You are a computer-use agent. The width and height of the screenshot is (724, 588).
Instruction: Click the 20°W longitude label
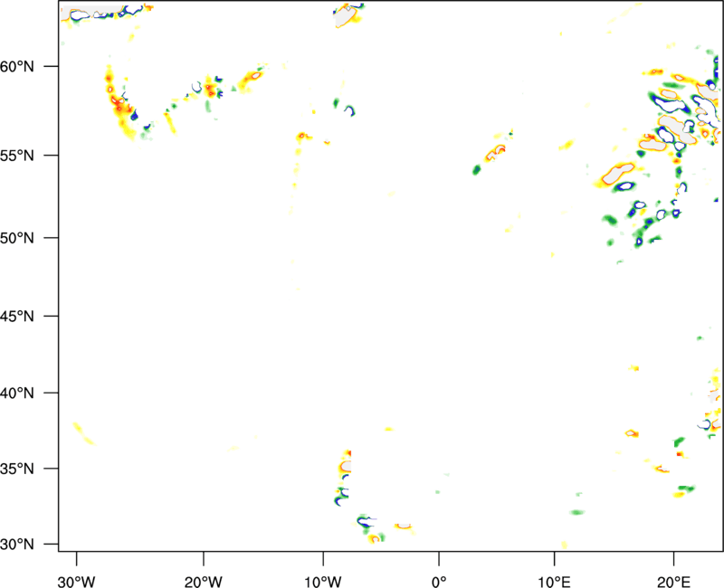204,582
